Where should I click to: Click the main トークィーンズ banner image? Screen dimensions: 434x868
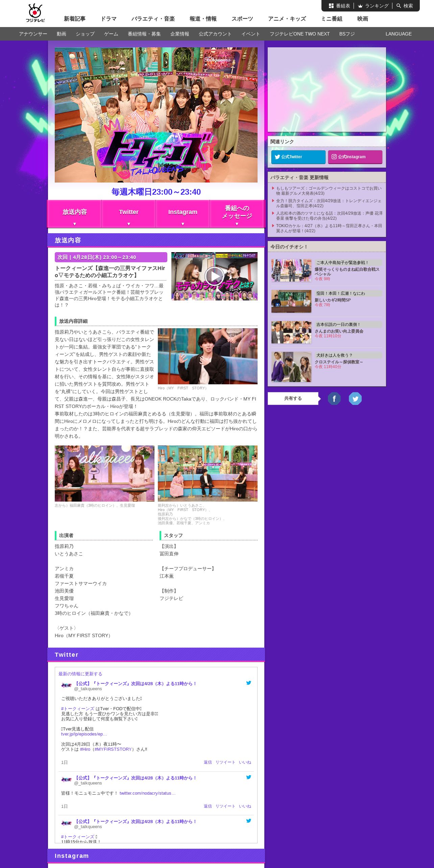click(x=156, y=115)
